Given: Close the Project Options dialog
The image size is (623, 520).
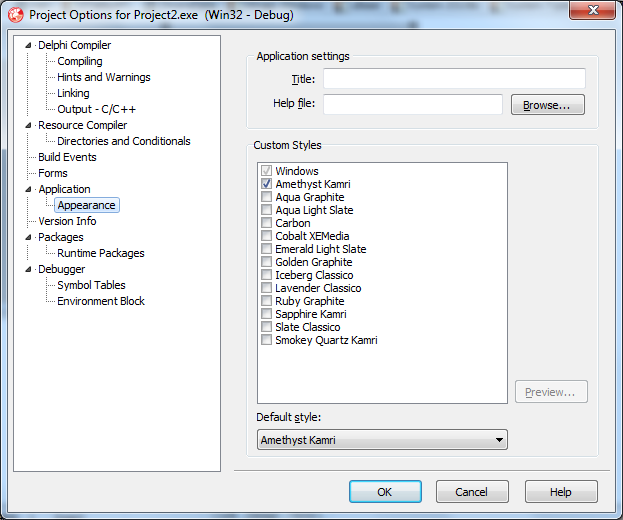Looking at the screenshot, I should (592, 10).
